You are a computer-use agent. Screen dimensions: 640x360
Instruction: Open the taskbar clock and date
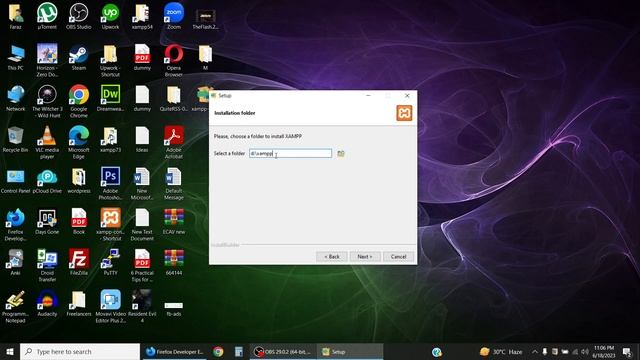[604, 351]
